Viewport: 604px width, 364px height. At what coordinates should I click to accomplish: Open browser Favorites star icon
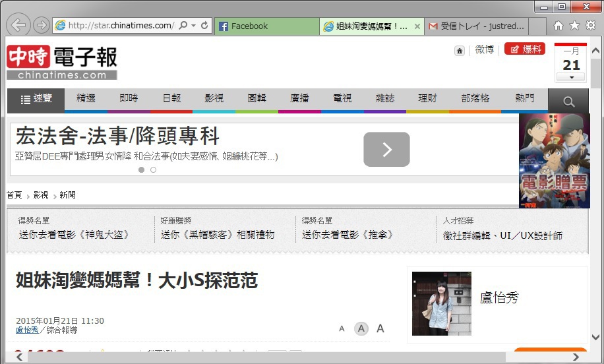[574, 25]
